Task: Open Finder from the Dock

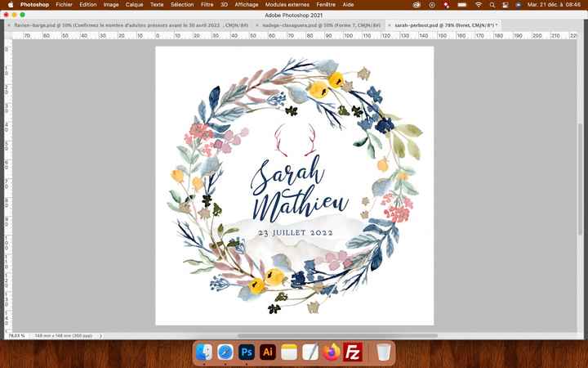Action: (203, 352)
